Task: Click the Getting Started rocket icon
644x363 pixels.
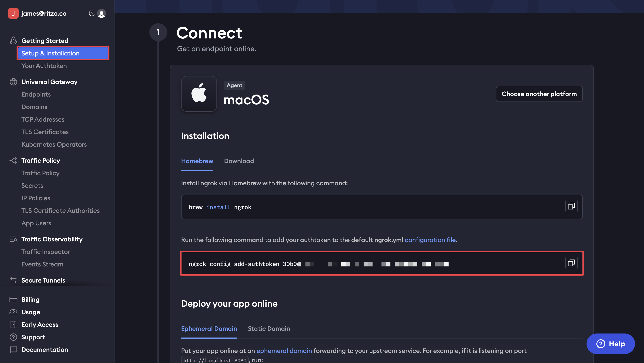Action: tap(13, 40)
